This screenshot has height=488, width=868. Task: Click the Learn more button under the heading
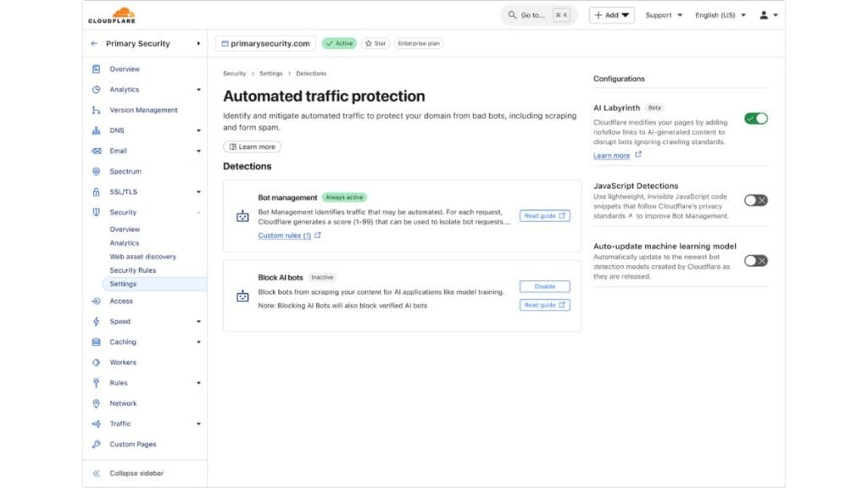[x=252, y=147]
